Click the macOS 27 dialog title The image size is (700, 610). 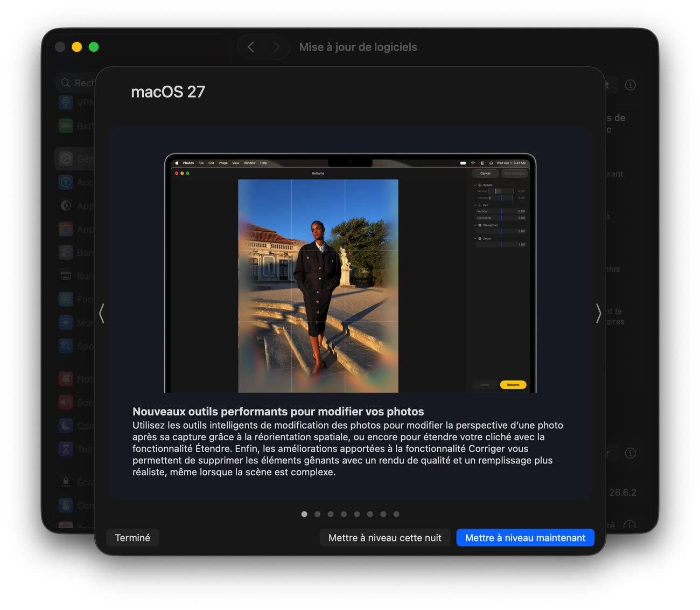click(168, 92)
